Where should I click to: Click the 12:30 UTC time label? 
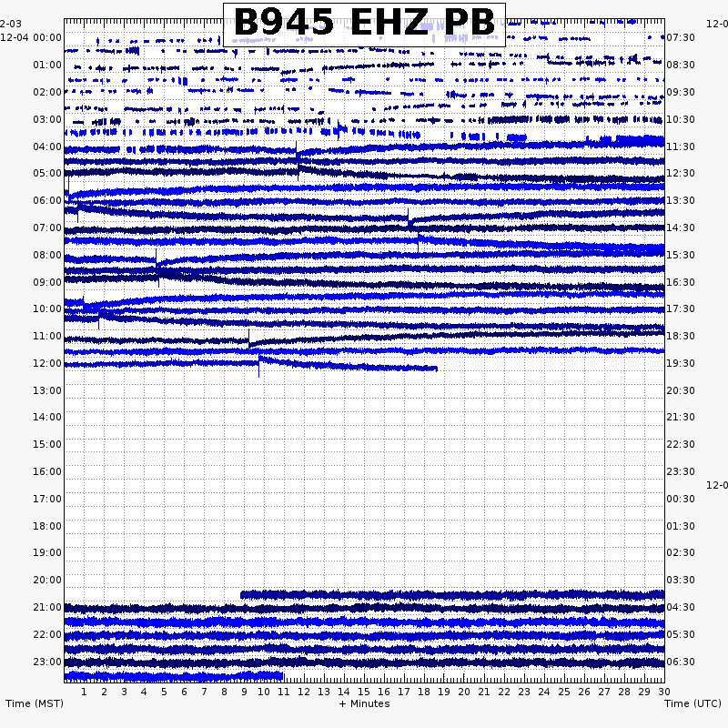(x=681, y=173)
